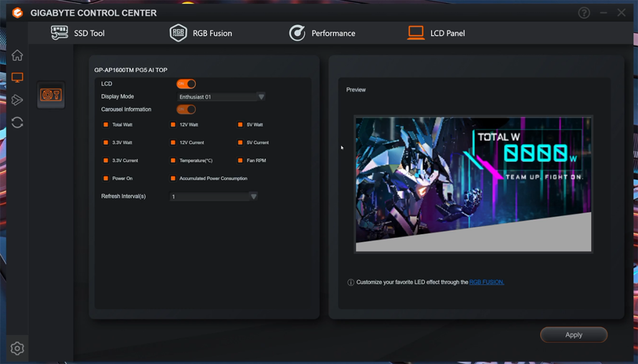Viewport: 638px width, 364px height.
Task: Open the Performance tab
Action: (x=322, y=33)
